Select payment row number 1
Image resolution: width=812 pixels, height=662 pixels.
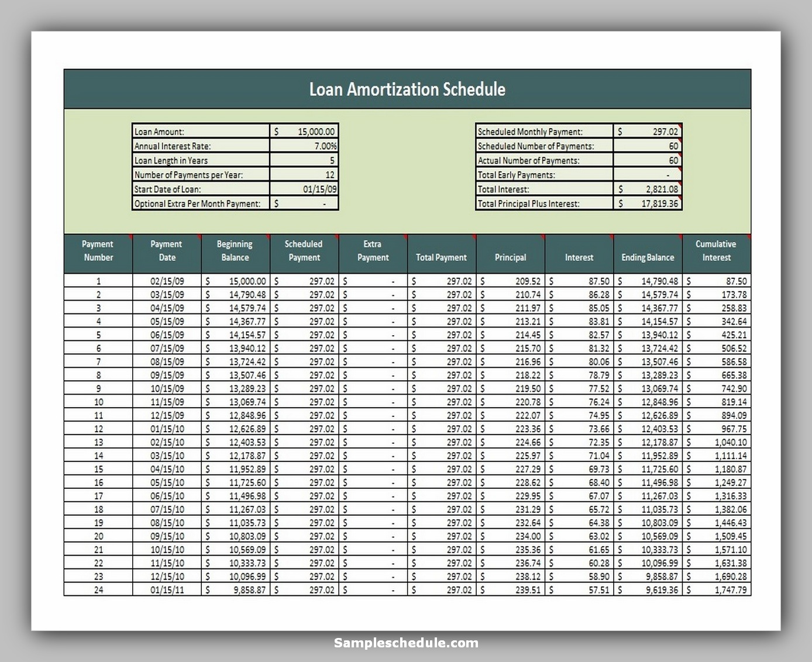tap(98, 281)
